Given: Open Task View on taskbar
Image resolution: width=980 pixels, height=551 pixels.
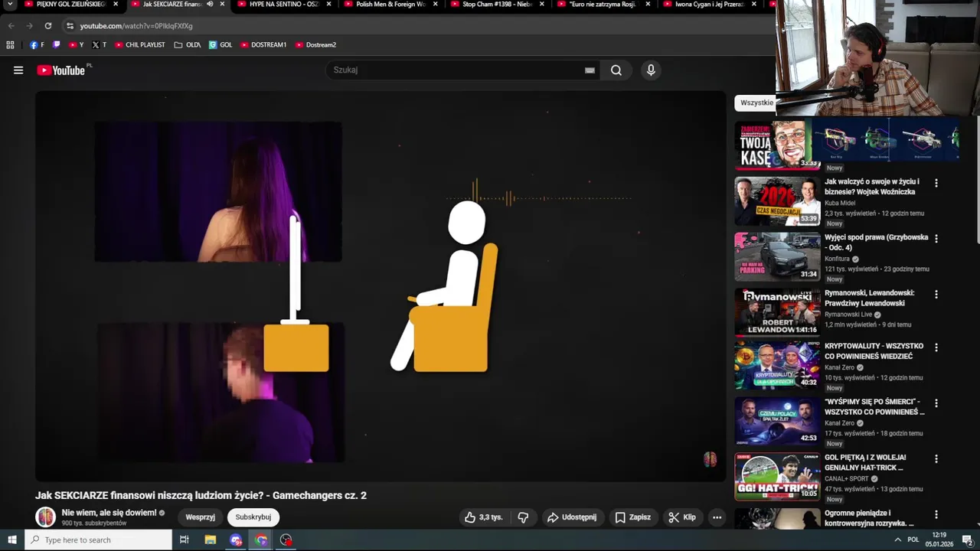Looking at the screenshot, I should pyautogui.click(x=185, y=540).
